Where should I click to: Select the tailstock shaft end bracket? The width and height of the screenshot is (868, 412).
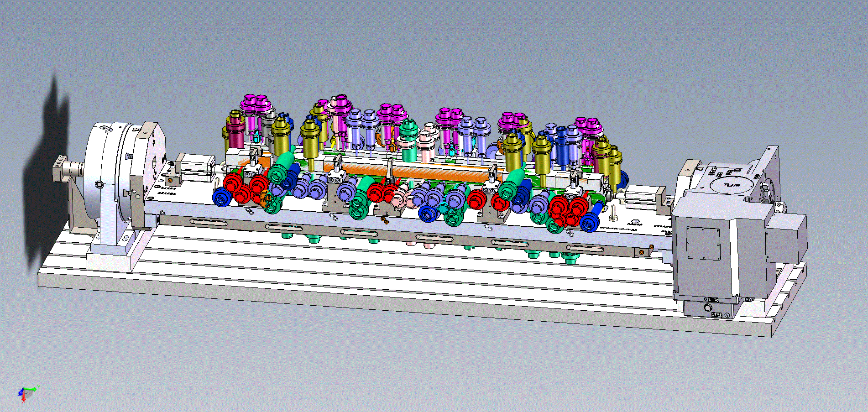pos(60,167)
